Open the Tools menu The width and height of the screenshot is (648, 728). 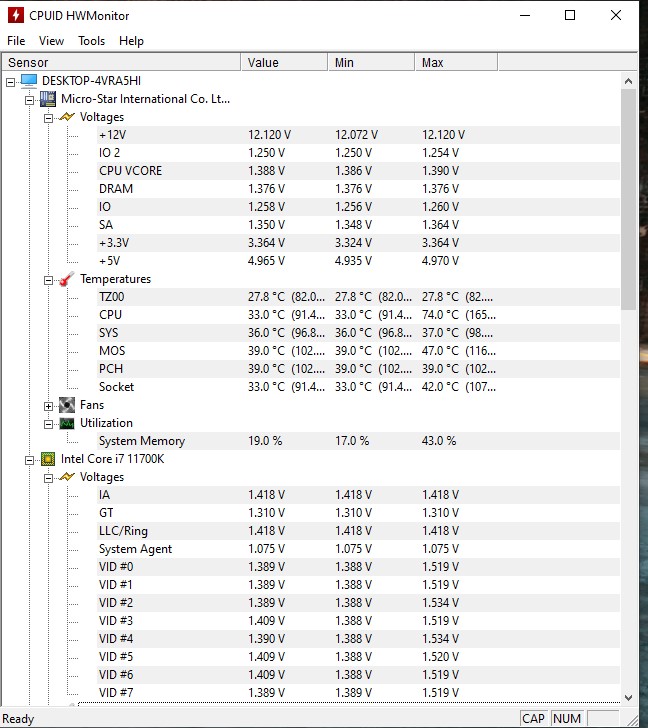click(x=91, y=41)
